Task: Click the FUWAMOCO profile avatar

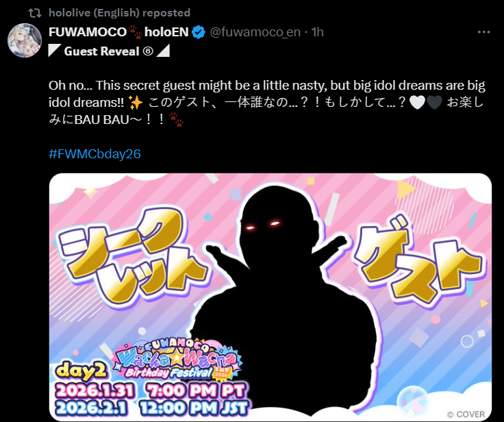Action: (x=25, y=40)
